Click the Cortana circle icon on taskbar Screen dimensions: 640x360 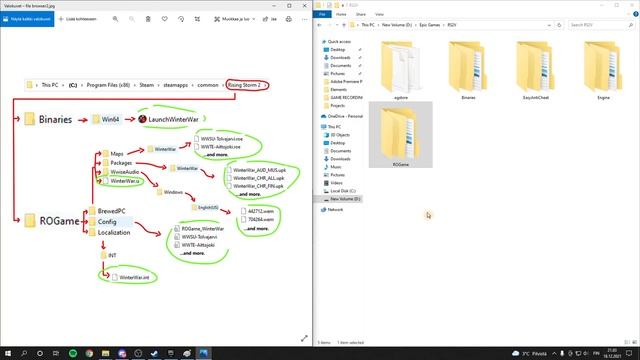40,353
